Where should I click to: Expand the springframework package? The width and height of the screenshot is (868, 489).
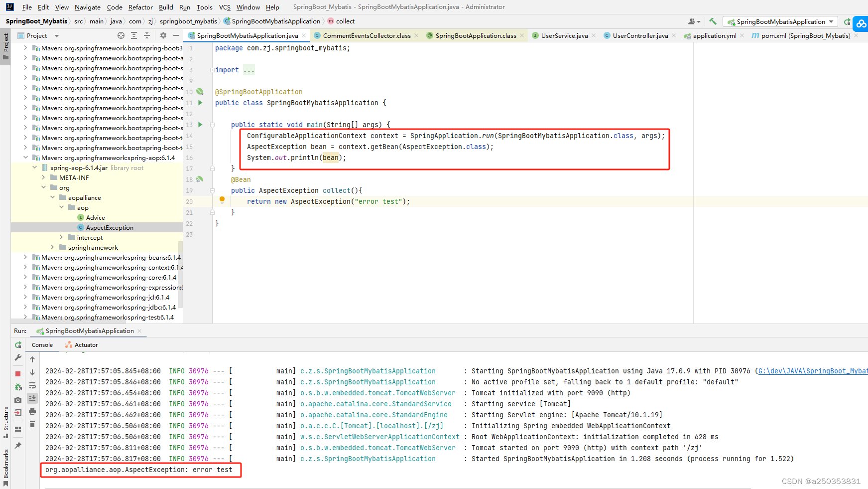point(52,247)
